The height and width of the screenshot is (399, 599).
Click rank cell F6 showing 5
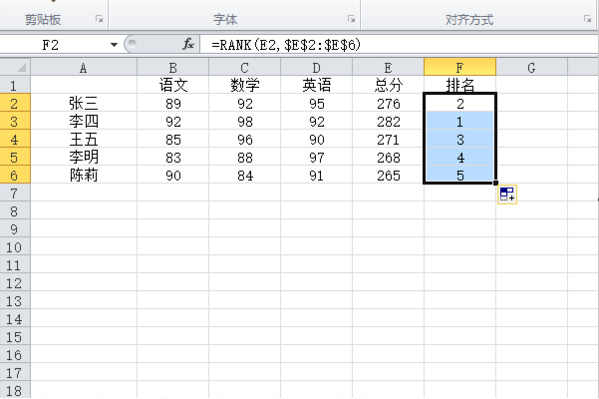click(460, 175)
